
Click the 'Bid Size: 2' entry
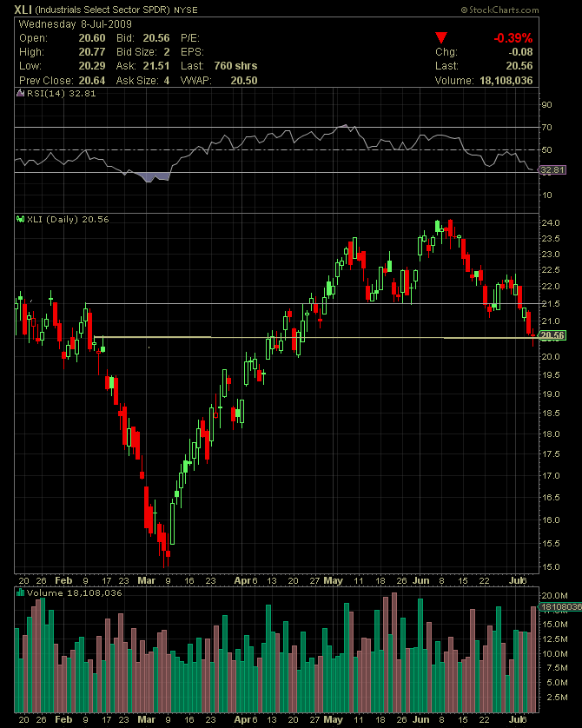point(143,52)
